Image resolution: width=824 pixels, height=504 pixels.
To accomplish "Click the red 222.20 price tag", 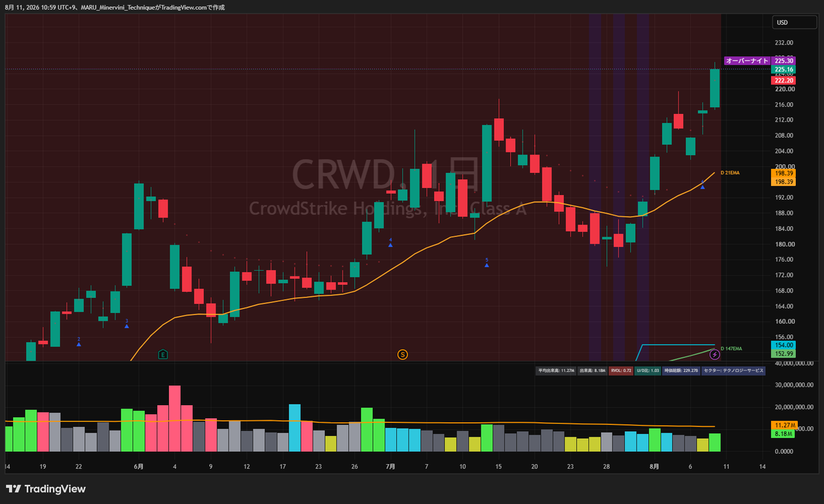I will pos(784,80).
